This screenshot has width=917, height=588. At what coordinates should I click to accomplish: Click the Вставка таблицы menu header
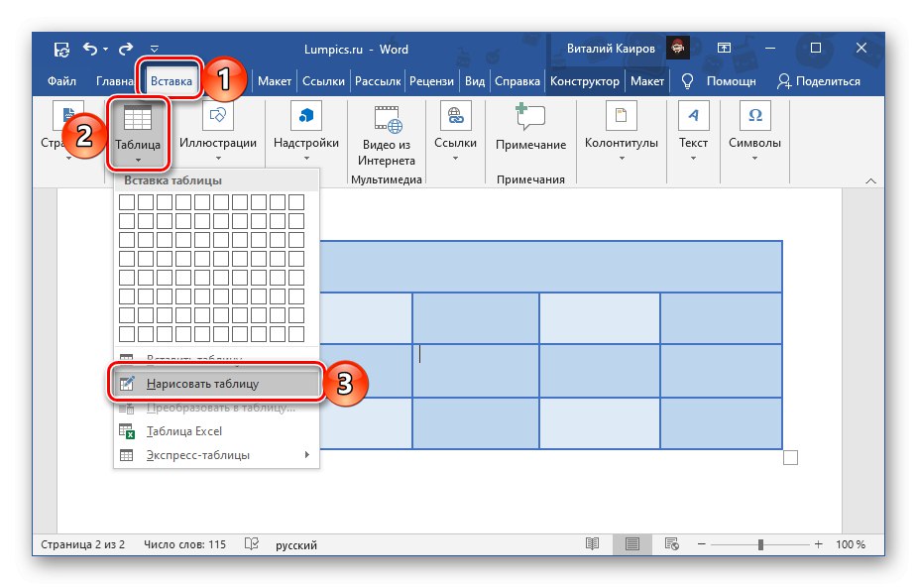[172, 180]
